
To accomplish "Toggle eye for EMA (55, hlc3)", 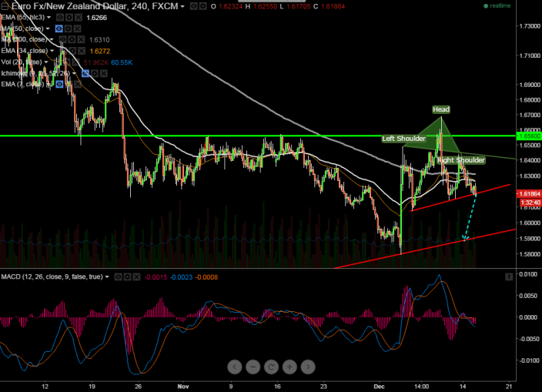I will (x=60, y=17).
